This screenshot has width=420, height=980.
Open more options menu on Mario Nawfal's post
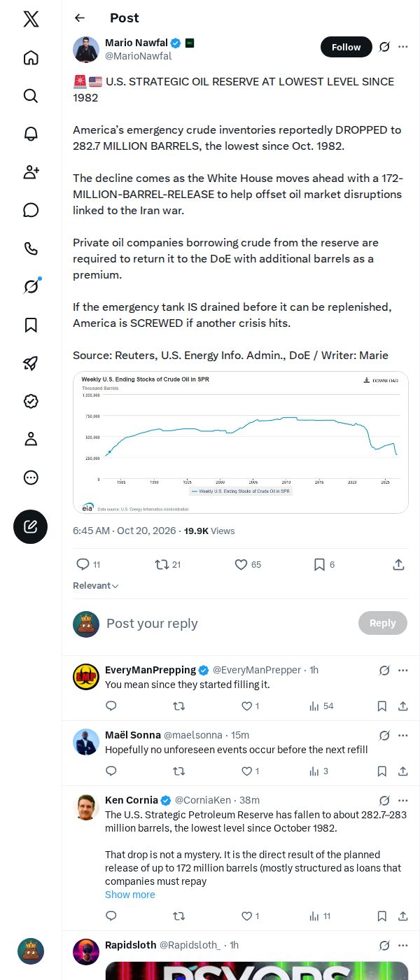coord(403,47)
